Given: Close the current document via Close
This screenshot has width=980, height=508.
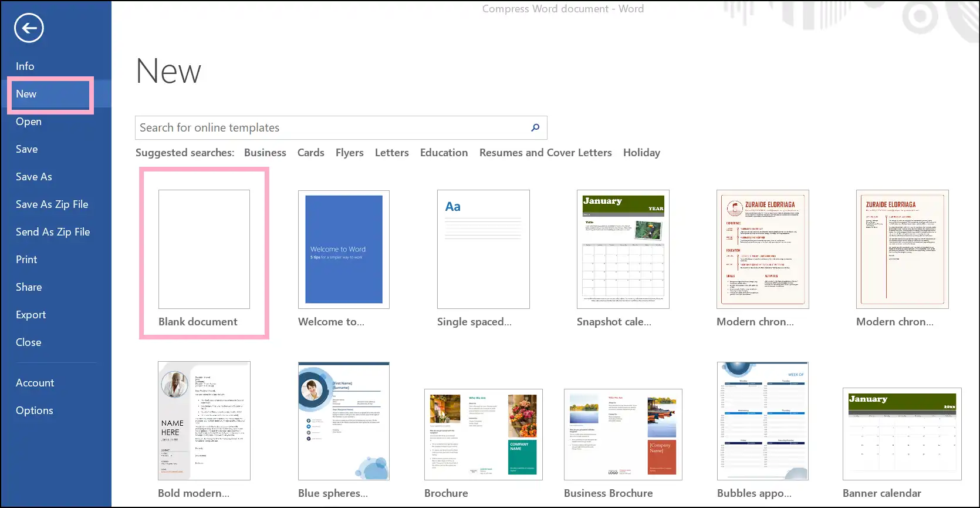Looking at the screenshot, I should pyautogui.click(x=29, y=342).
